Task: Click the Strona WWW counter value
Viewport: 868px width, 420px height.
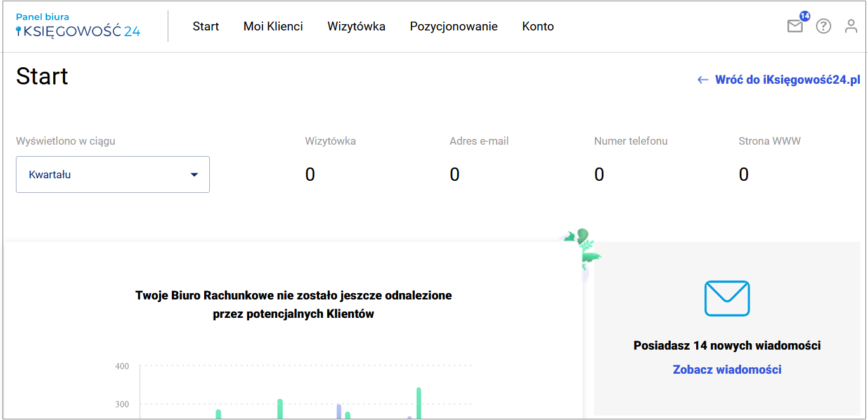Action: [x=744, y=174]
